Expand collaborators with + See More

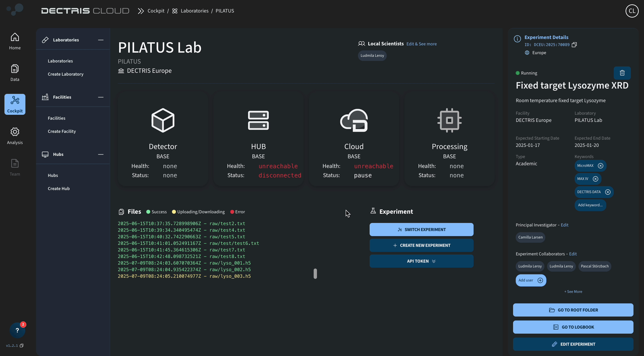tap(573, 292)
